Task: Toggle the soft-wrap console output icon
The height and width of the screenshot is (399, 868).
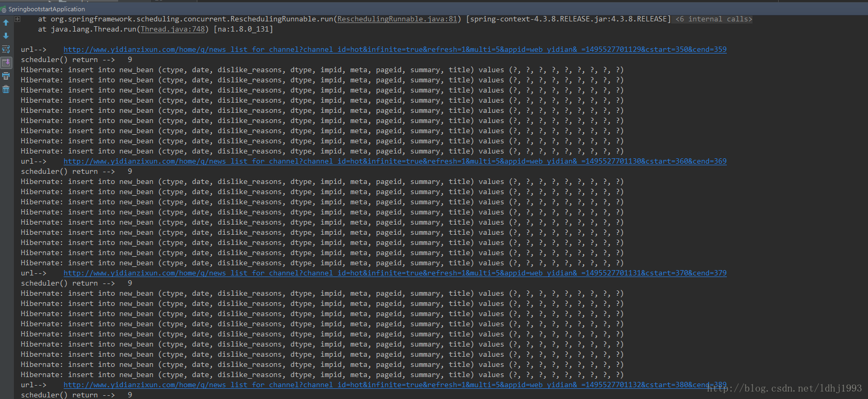Action: (6, 49)
